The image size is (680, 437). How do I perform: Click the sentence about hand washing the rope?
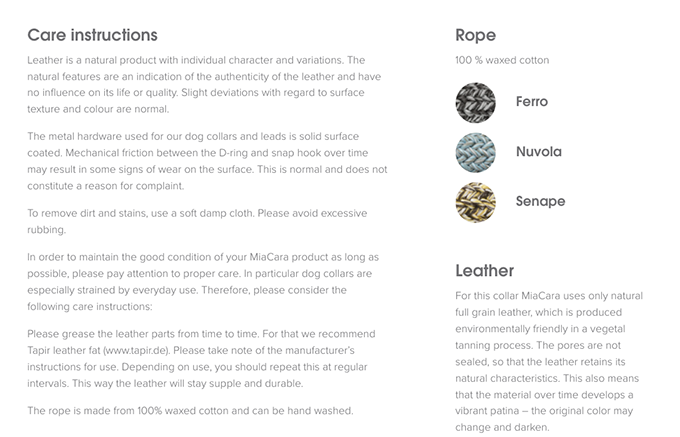click(190, 410)
